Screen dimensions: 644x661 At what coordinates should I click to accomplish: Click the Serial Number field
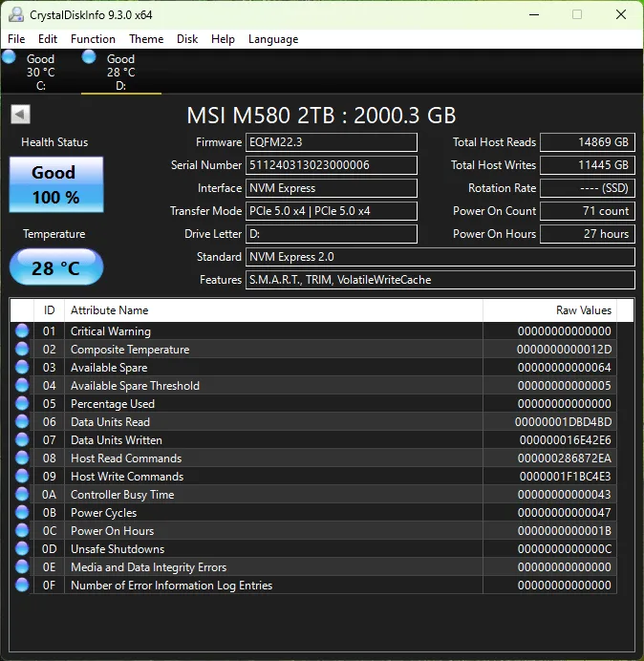[332, 165]
